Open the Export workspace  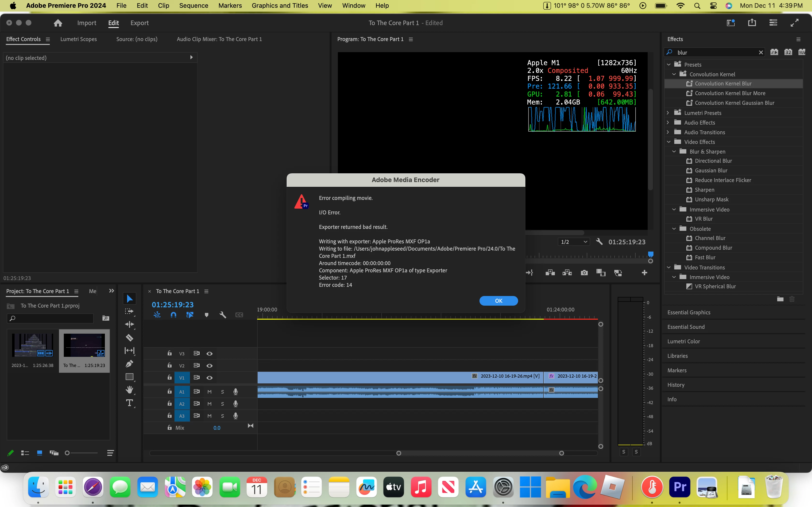pos(139,23)
